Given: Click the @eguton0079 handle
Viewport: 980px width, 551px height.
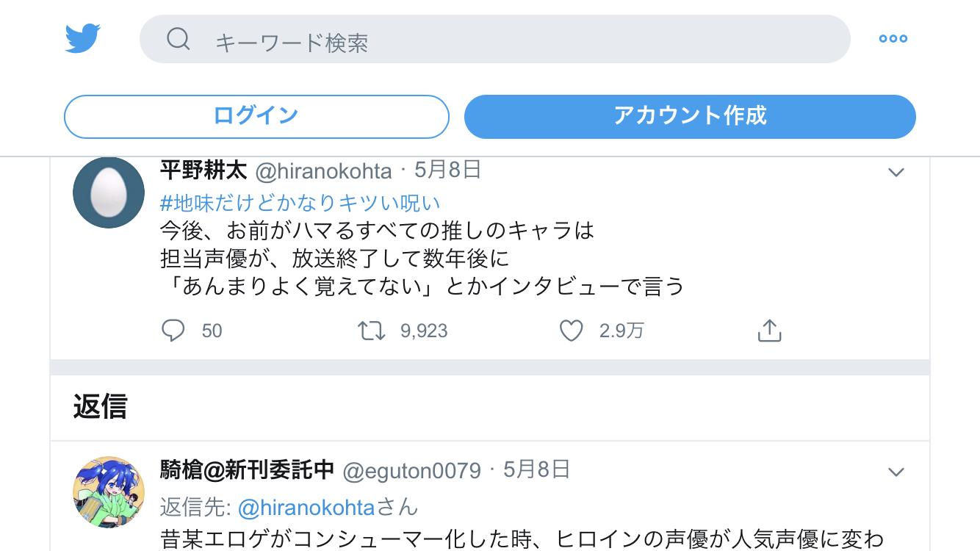Looking at the screenshot, I should (x=411, y=470).
